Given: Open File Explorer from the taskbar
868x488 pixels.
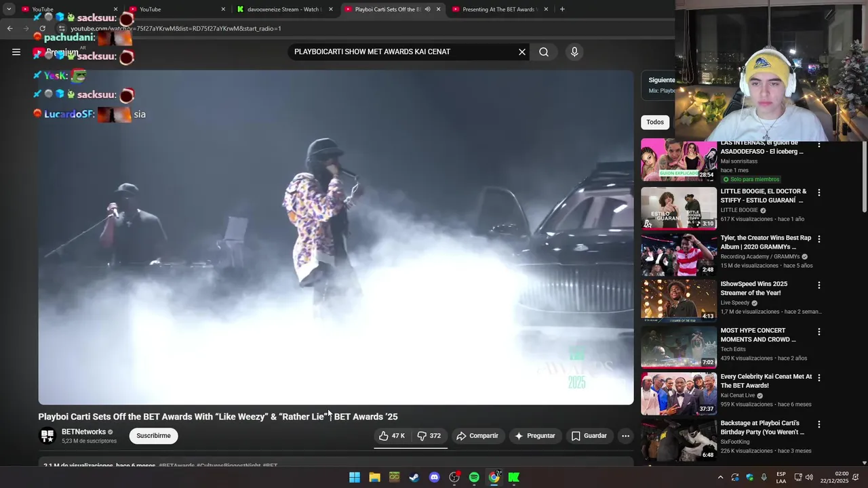Looking at the screenshot, I should 374,477.
